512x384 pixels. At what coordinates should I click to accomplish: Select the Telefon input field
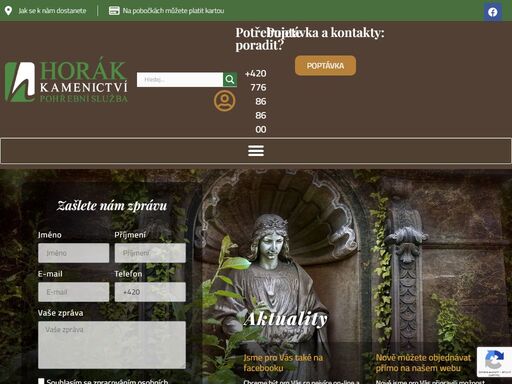(x=150, y=292)
